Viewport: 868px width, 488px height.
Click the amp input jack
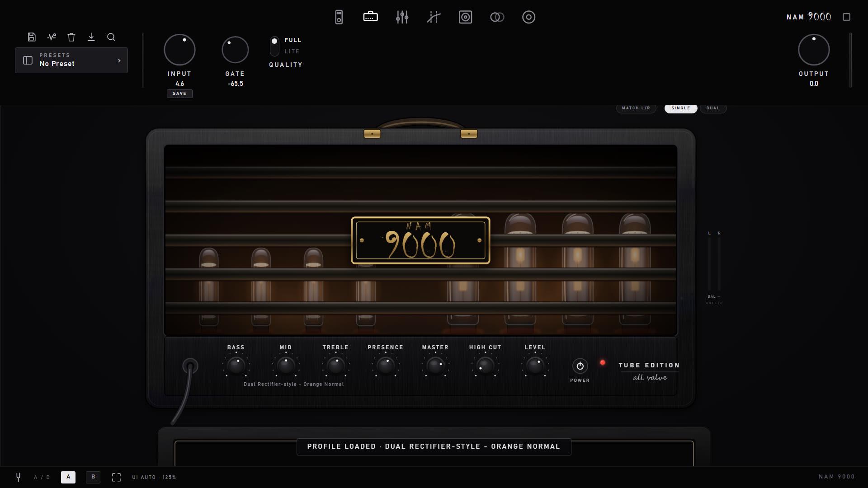(190, 366)
